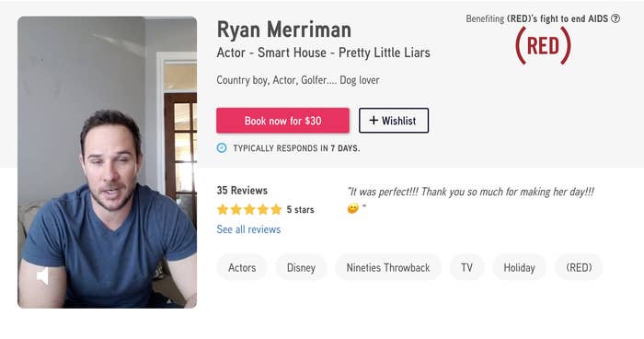Screen dimensions: 644x339
Task: Click the (RED) charity logo
Action: pyautogui.click(x=543, y=46)
